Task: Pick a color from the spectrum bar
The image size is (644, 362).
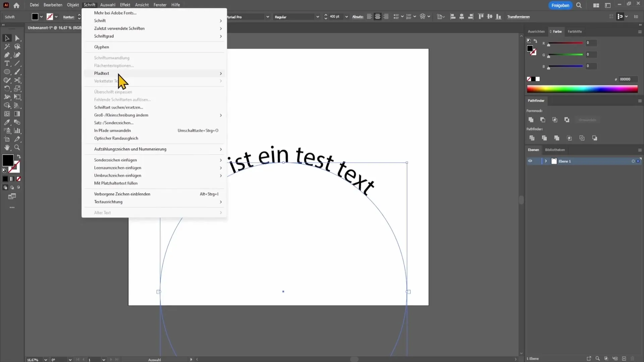Action: pyautogui.click(x=582, y=89)
